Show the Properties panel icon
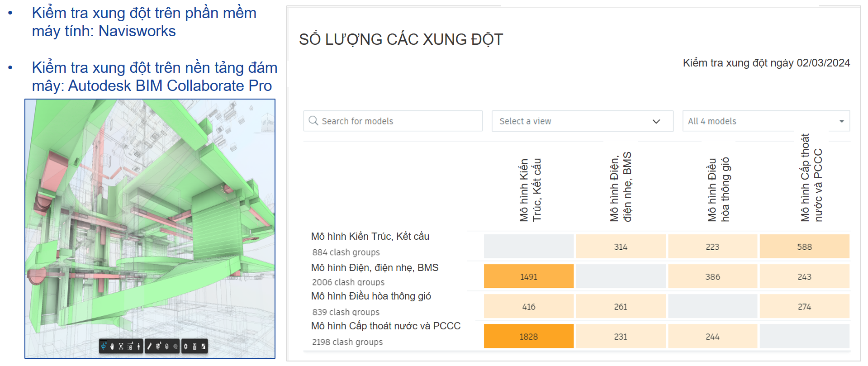 click(194, 347)
